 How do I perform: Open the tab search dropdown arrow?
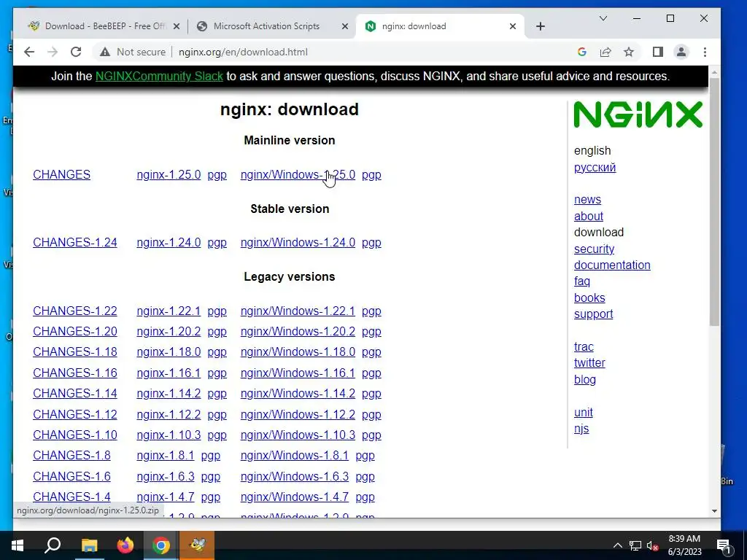(603, 18)
